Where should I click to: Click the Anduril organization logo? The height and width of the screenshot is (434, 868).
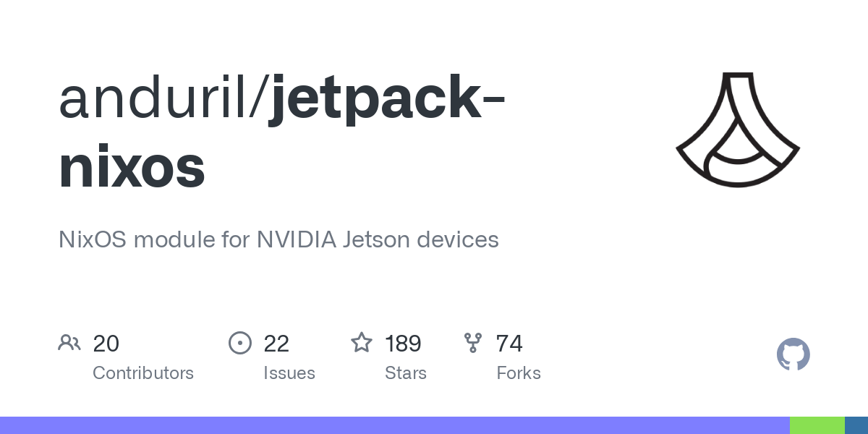(x=738, y=130)
